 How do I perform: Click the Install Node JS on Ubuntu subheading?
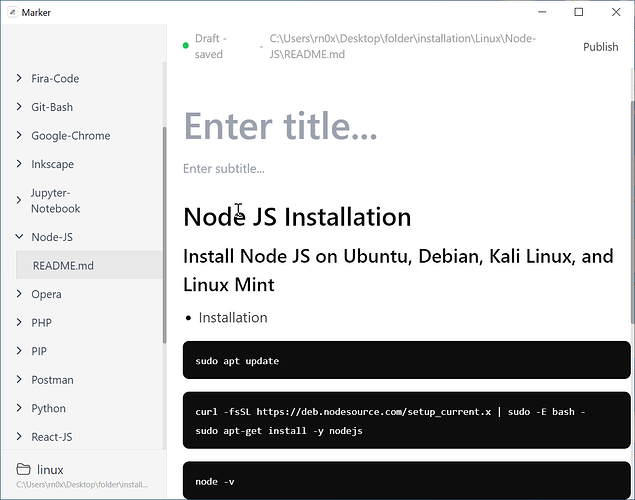coord(398,270)
